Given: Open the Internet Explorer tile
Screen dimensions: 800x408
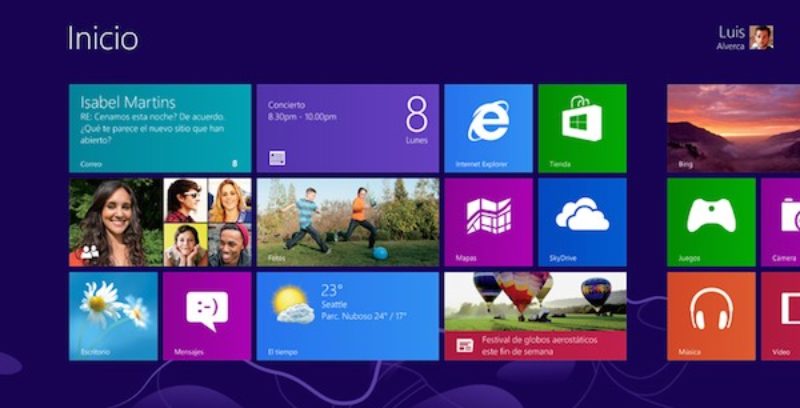Looking at the screenshot, I should tap(488, 129).
